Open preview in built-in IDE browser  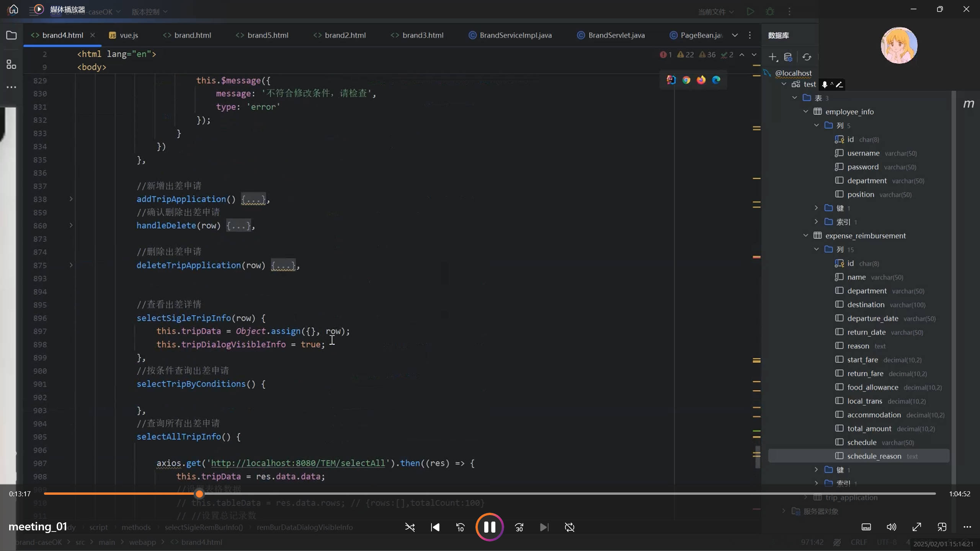tap(671, 80)
